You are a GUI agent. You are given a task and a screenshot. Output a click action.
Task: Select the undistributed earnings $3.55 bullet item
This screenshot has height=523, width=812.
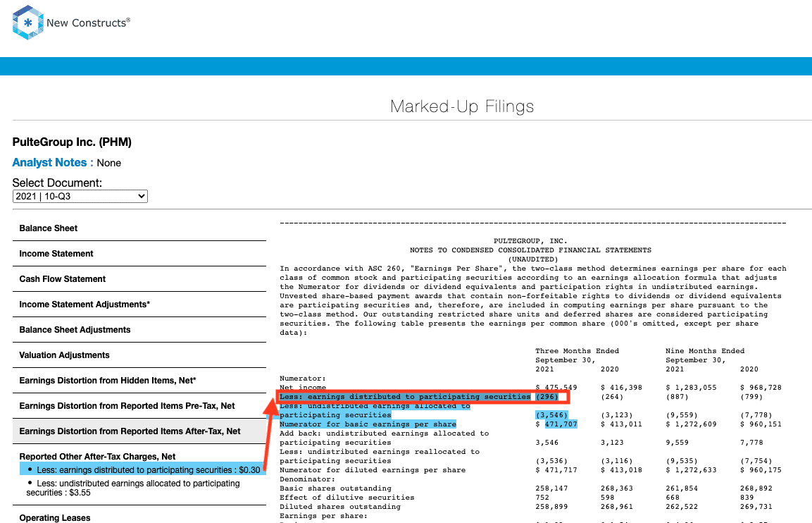click(x=134, y=488)
